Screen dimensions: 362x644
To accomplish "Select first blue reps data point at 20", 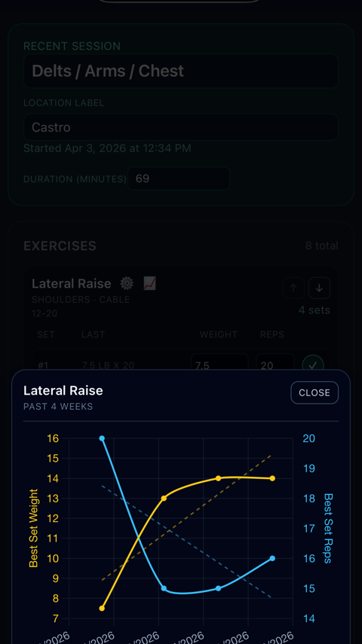I will pyautogui.click(x=102, y=438).
